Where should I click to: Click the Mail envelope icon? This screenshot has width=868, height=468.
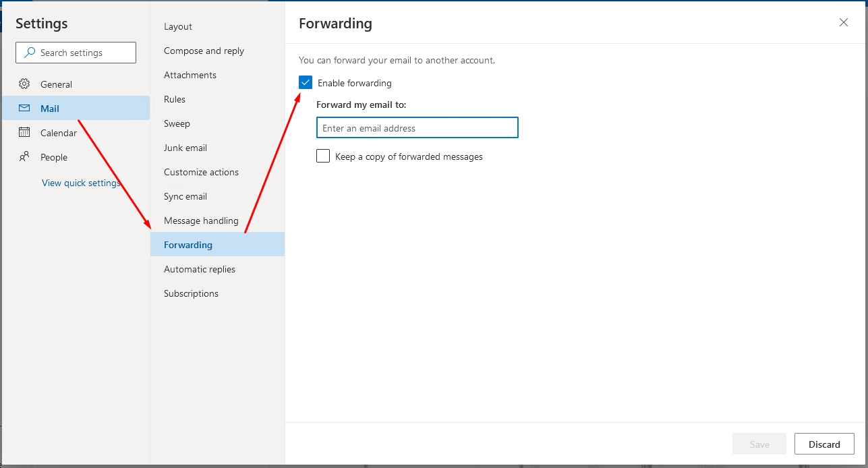coord(24,109)
